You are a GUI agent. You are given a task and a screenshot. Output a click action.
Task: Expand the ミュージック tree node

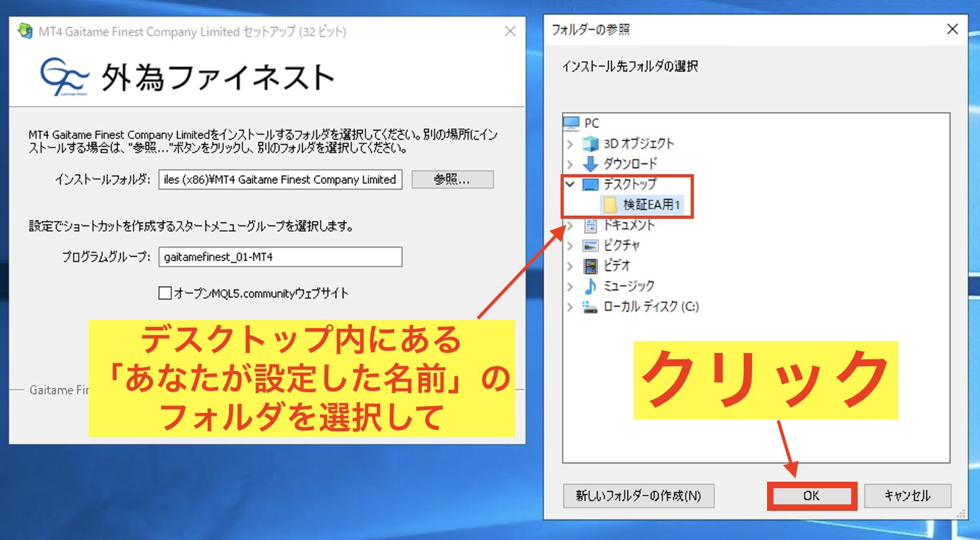(x=570, y=286)
